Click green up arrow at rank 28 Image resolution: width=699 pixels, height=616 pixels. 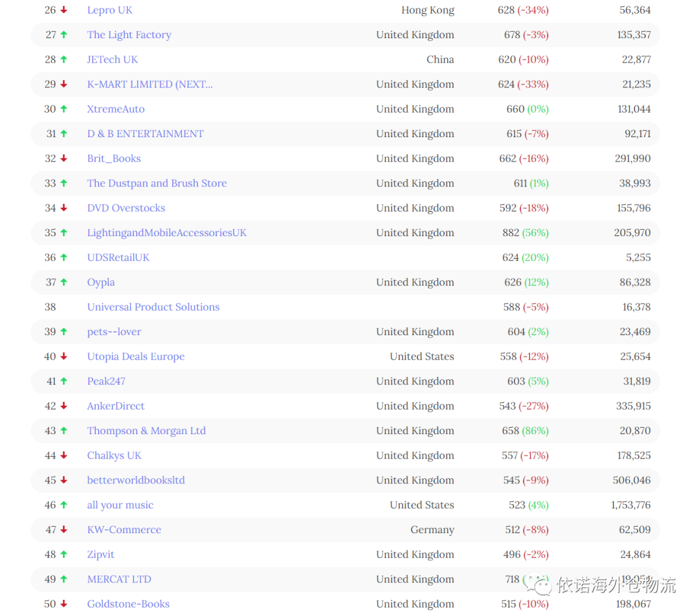click(x=63, y=60)
